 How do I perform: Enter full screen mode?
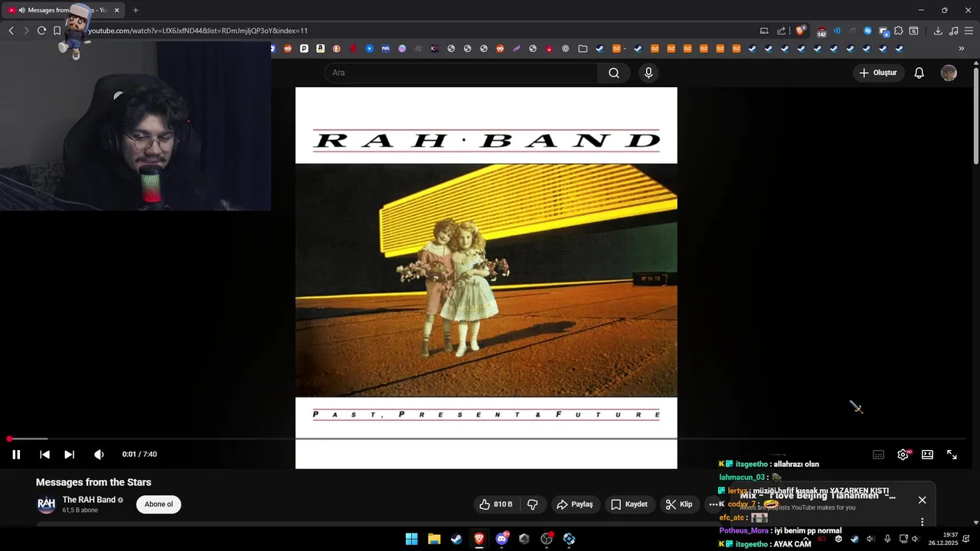[x=952, y=455]
